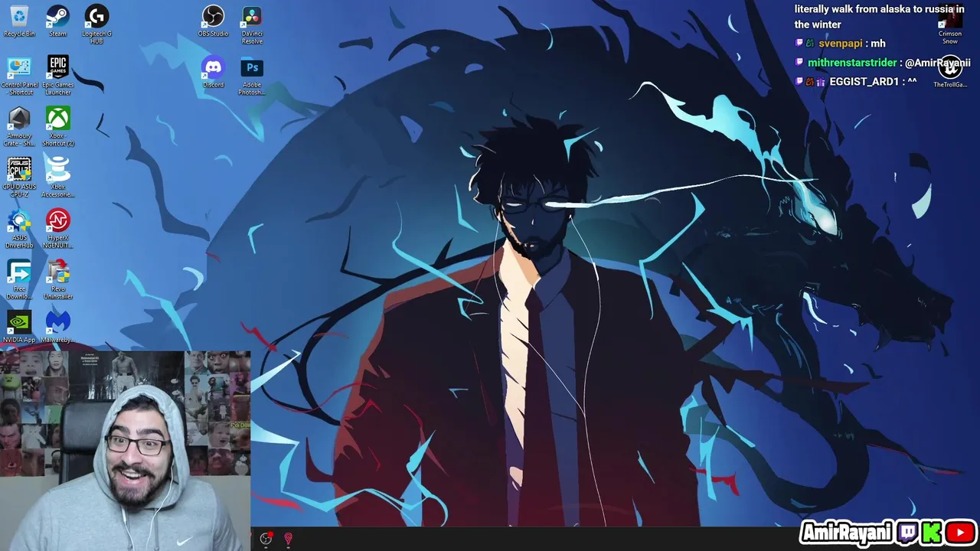Click the pink pin icon in the taskbar
This screenshot has width=980, height=551.
click(288, 539)
